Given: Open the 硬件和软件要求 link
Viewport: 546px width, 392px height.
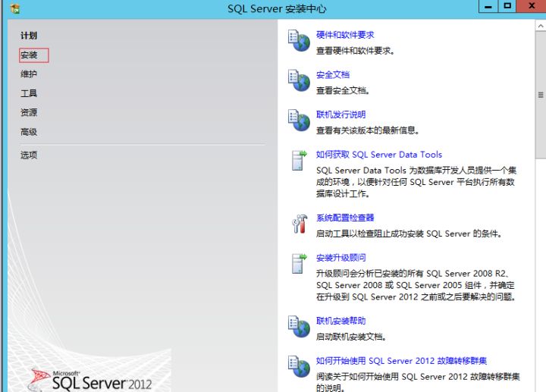Looking at the screenshot, I should (345, 35).
